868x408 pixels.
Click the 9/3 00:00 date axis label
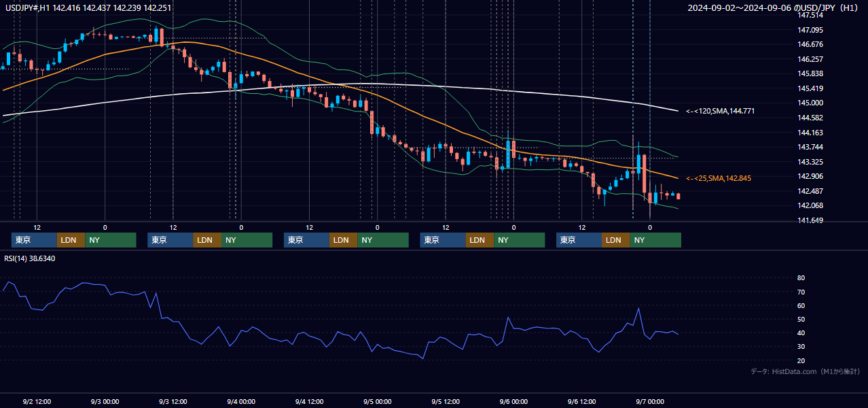coord(105,402)
